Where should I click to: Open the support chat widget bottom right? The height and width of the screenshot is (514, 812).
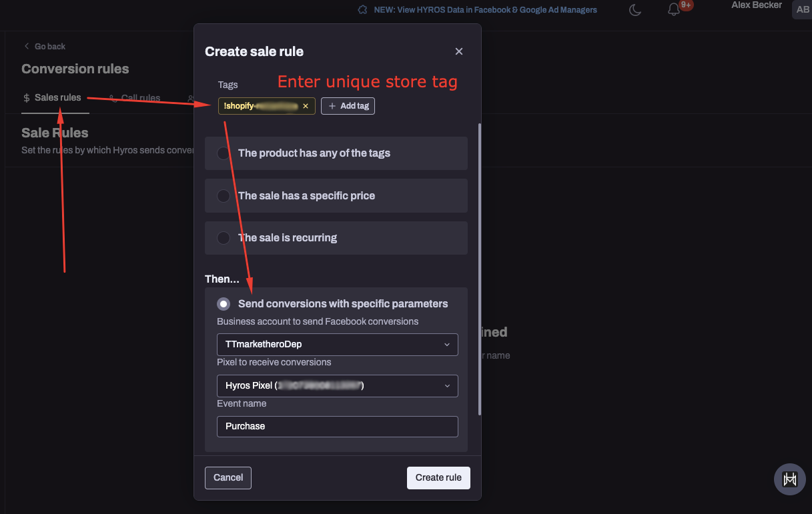click(789, 479)
